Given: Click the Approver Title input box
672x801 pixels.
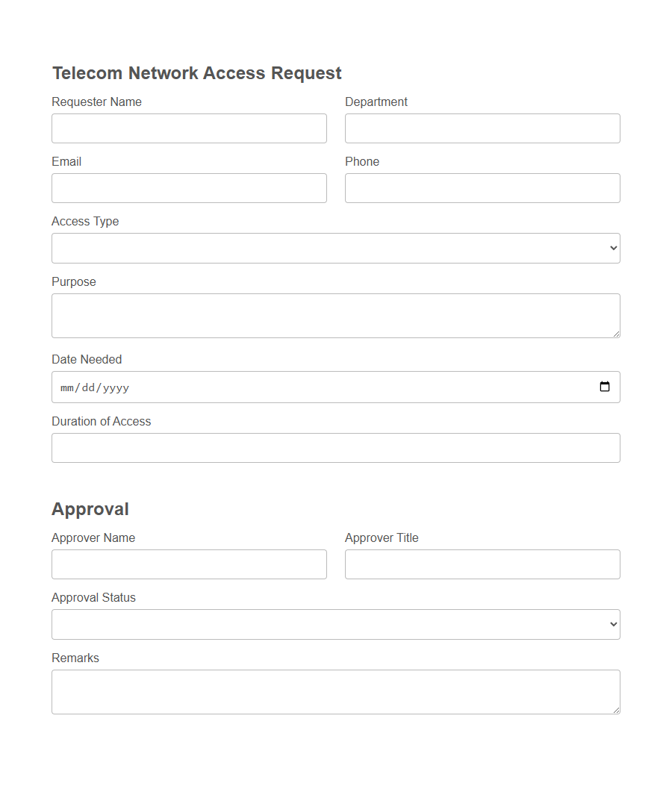Looking at the screenshot, I should coord(482,564).
